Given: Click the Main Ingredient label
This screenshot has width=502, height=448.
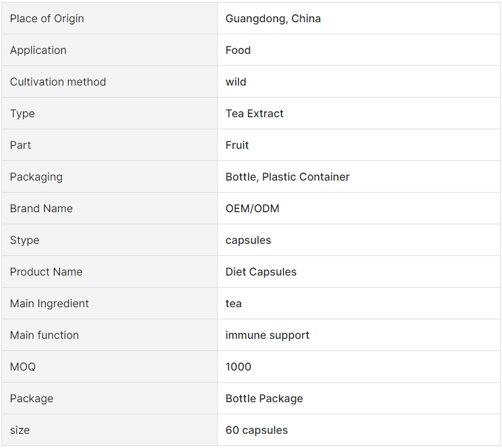Looking at the screenshot, I should click(49, 304).
